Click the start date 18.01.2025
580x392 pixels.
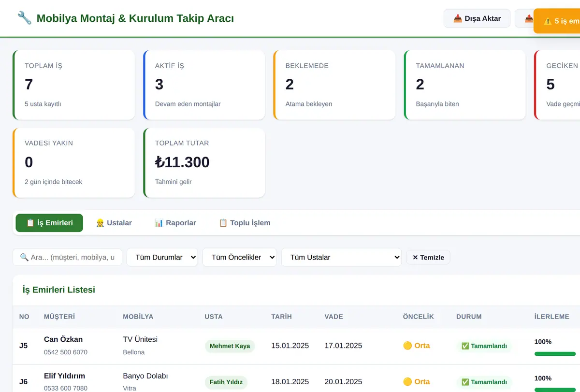pos(290,382)
